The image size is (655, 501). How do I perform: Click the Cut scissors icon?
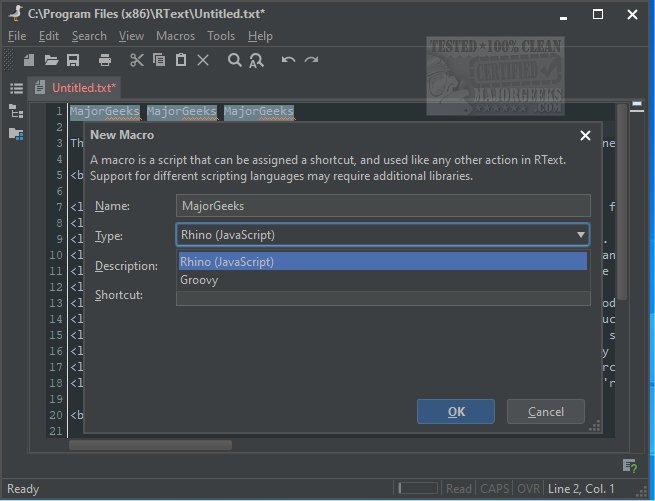pyautogui.click(x=137, y=60)
